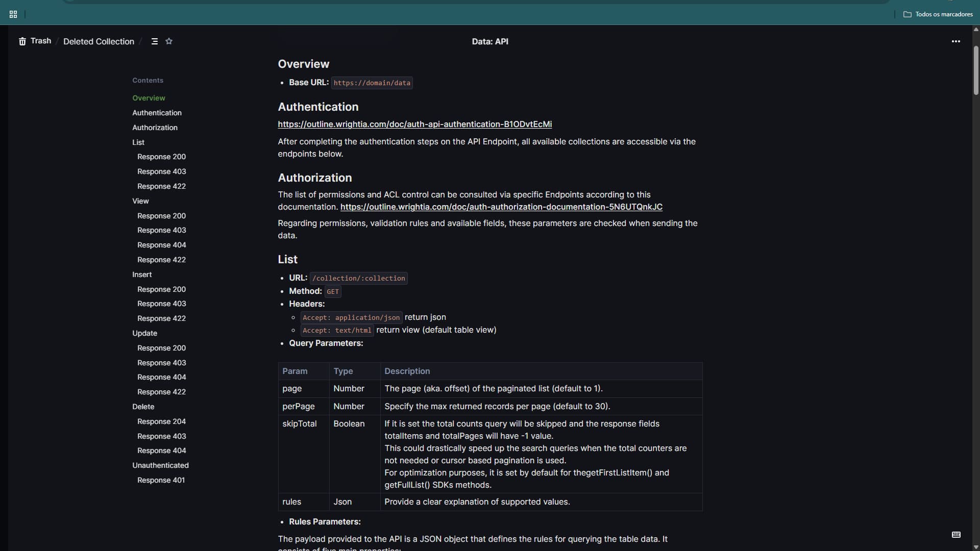Select the Update contents entry
Screen dimensions: 980x551
(144, 333)
